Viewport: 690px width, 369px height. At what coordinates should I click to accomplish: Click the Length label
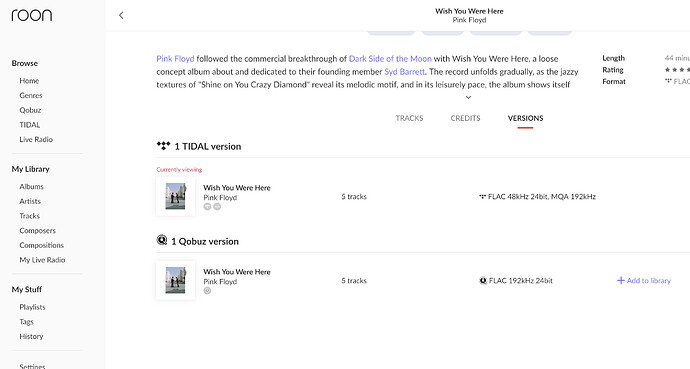(613, 58)
